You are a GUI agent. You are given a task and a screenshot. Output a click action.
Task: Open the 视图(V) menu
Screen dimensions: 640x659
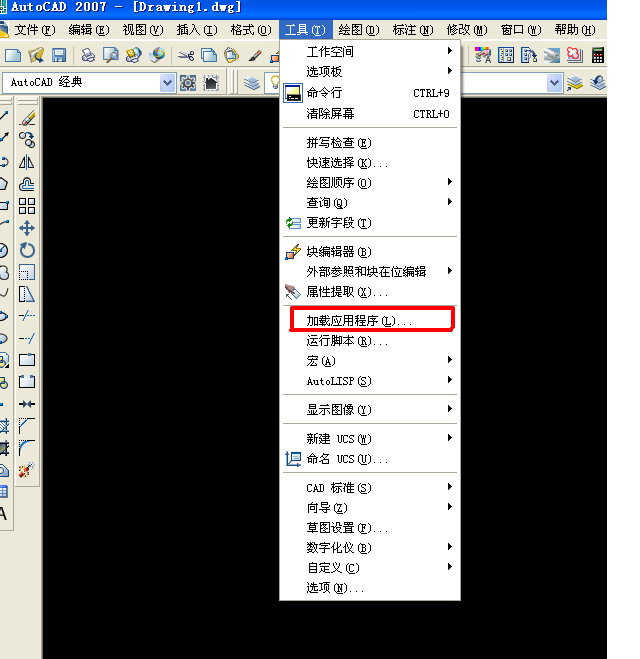pos(143,30)
